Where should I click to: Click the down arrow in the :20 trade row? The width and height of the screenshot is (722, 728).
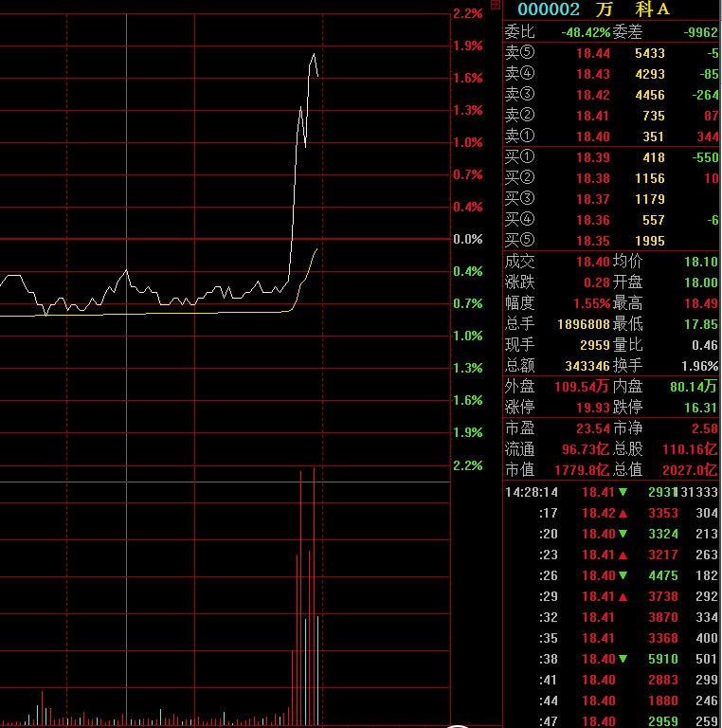[623, 534]
